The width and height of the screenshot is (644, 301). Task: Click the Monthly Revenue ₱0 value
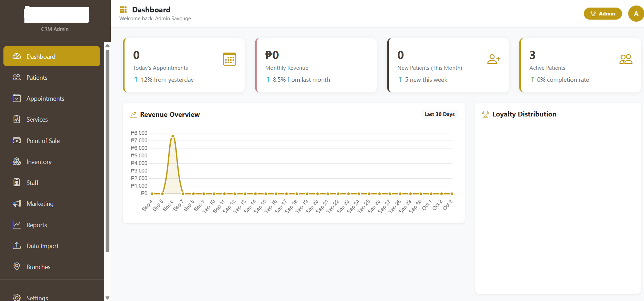pos(272,55)
